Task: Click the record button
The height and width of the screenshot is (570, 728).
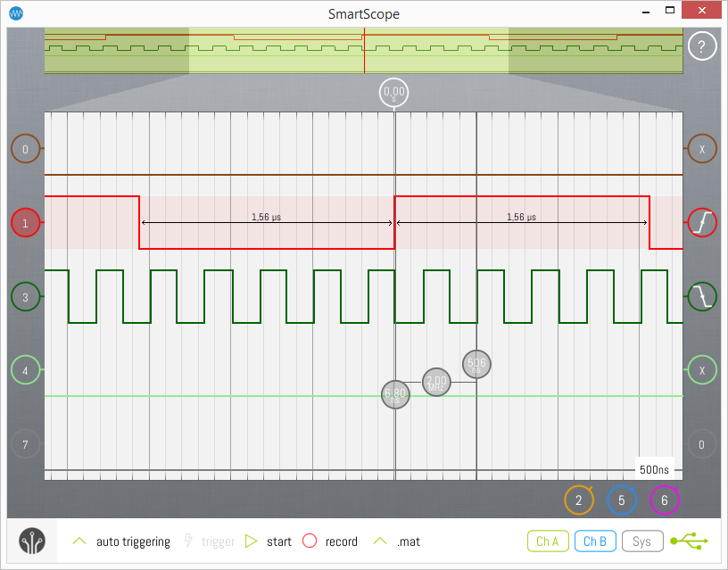Action: click(x=331, y=541)
